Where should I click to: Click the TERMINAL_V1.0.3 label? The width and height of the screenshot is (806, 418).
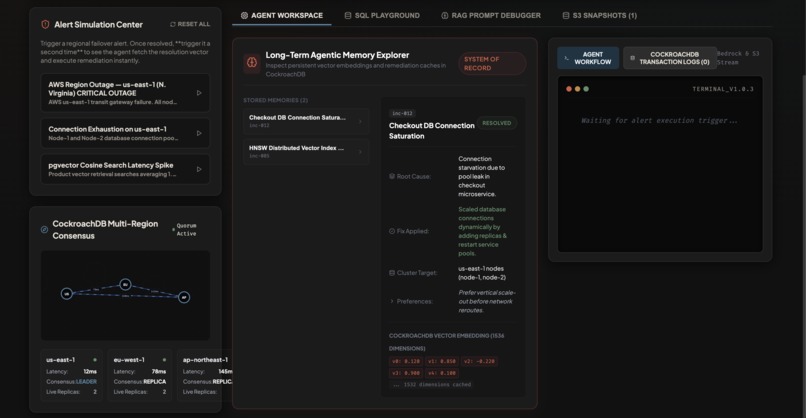click(723, 89)
